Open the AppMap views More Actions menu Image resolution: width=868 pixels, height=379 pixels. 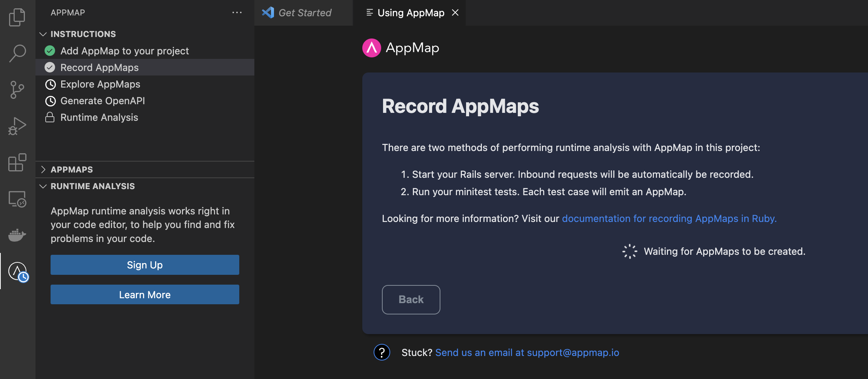coord(237,12)
